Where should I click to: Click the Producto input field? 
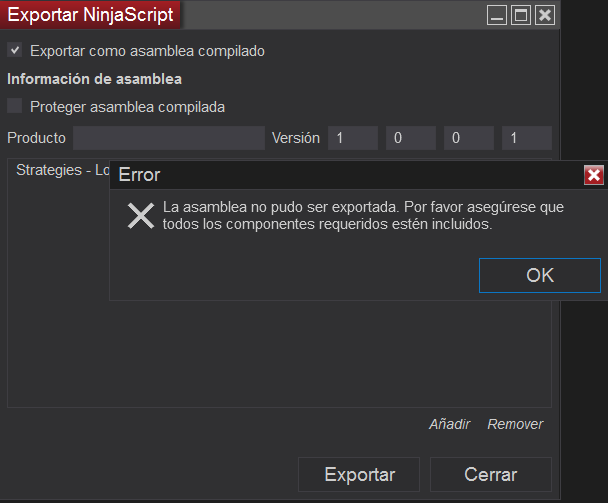(x=169, y=138)
